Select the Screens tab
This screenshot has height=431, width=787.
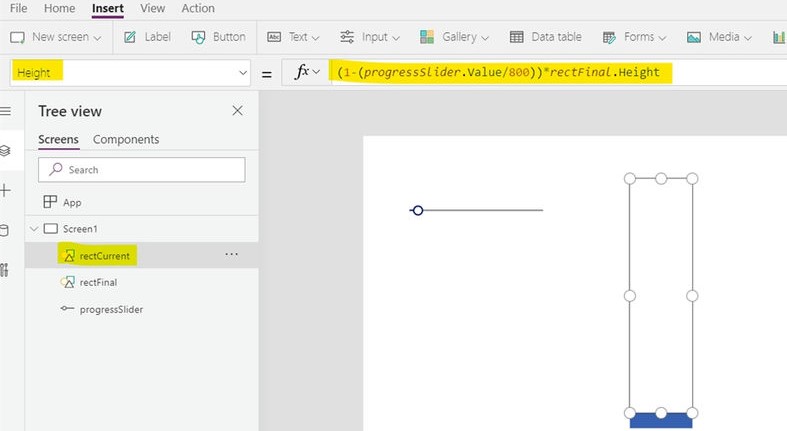pyautogui.click(x=58, y=139)
